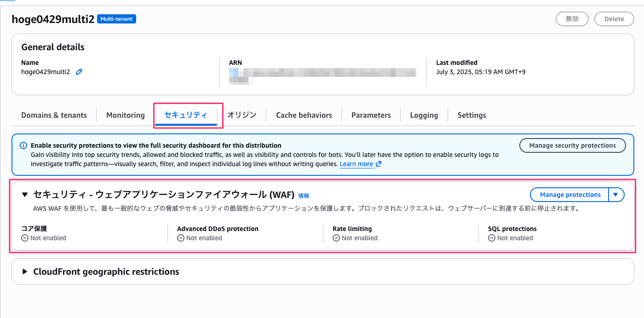Collapse the セキュリティ WAF section
Image resolution: width=644 pixels, height=318 pixels.
[x=25, y=195]
